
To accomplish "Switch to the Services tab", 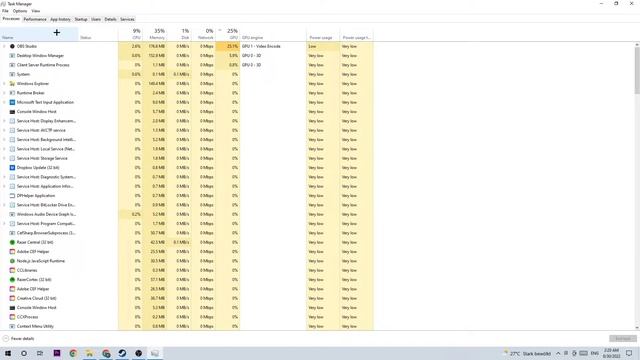I will 127,19.
